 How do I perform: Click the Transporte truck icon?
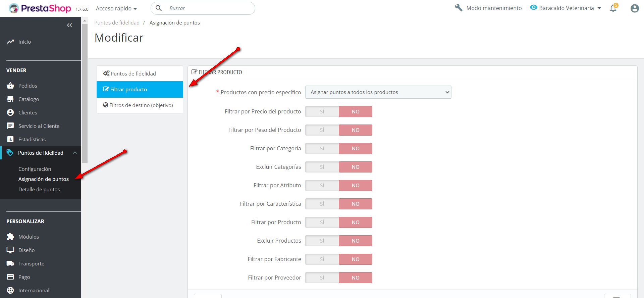point(10,263)
